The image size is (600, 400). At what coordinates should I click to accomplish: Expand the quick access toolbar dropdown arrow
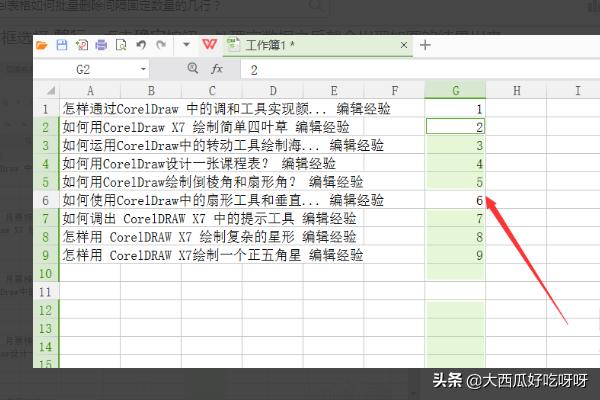point(186,45)
